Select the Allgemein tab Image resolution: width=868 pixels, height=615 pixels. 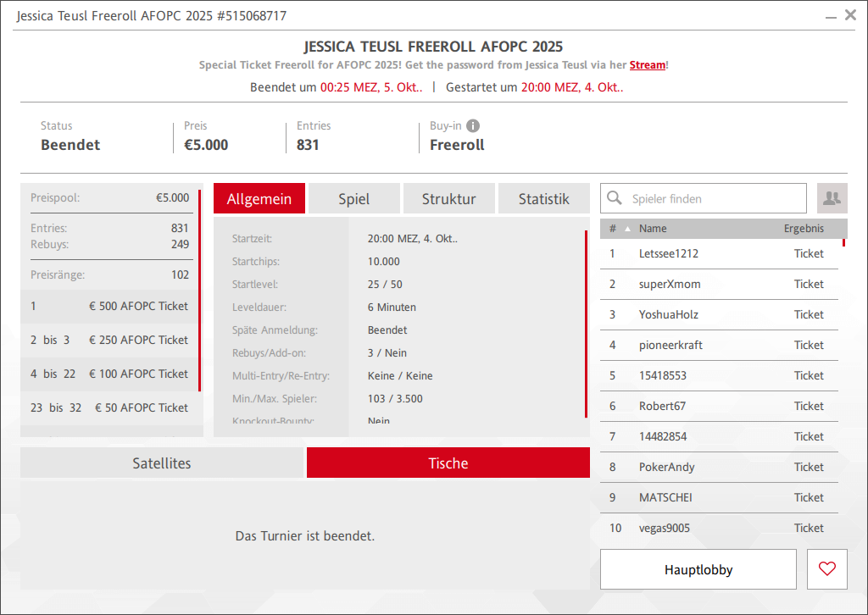(259, 199)
